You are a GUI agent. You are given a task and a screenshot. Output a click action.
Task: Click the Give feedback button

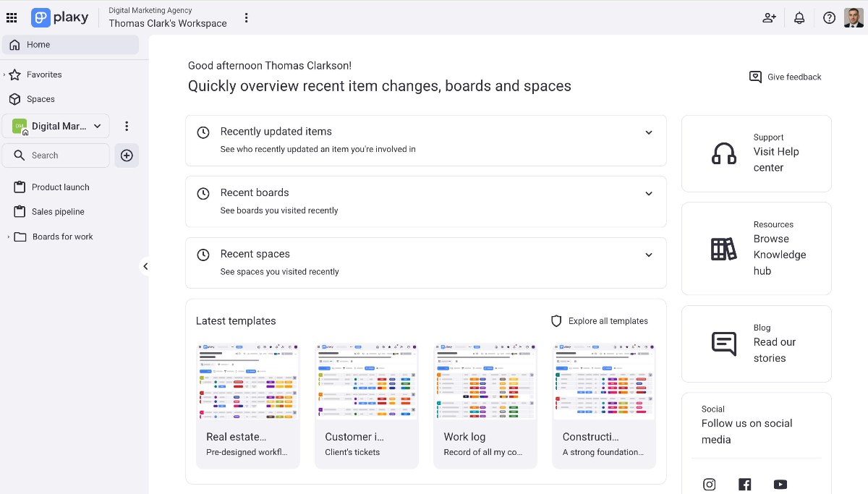point(785,77)
